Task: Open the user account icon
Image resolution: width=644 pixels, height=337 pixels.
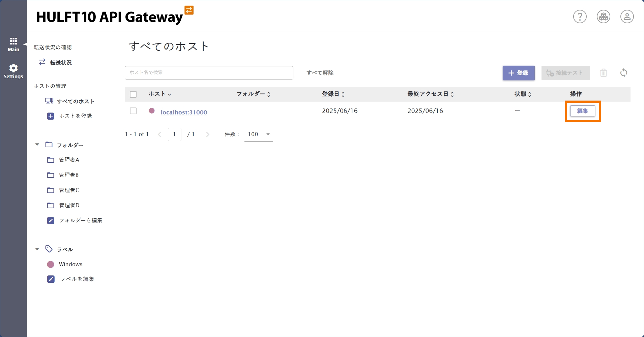Action: coord(627,17)
